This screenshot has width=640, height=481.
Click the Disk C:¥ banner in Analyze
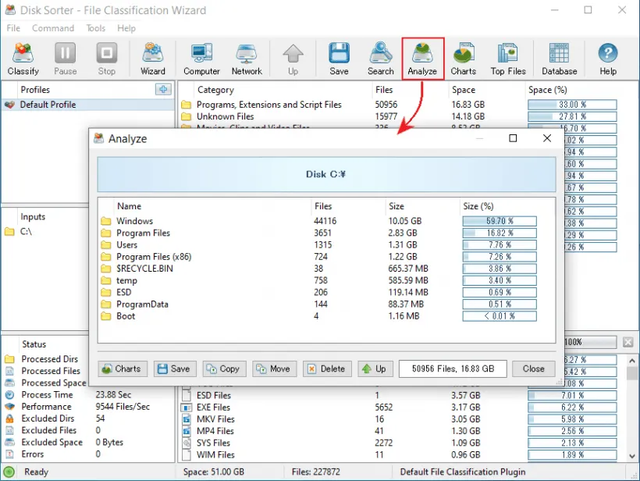click(326, 174)
